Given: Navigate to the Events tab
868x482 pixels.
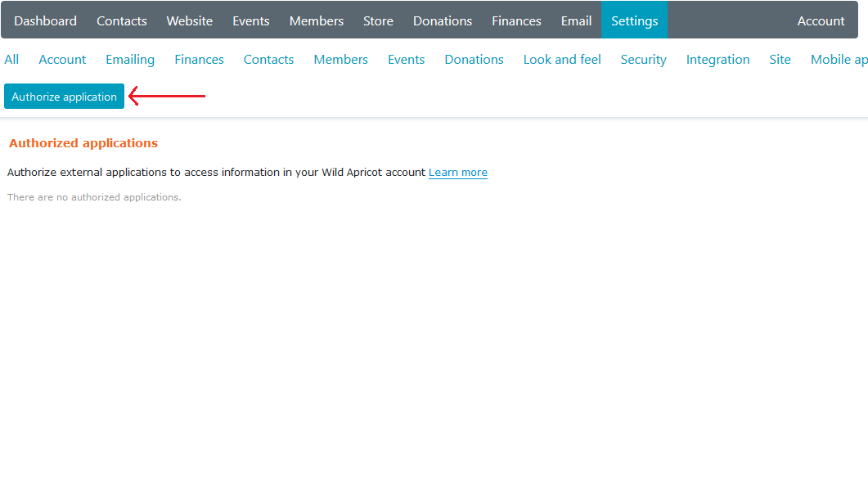Looking at the screenshot, I should click(x=250, y=20).
